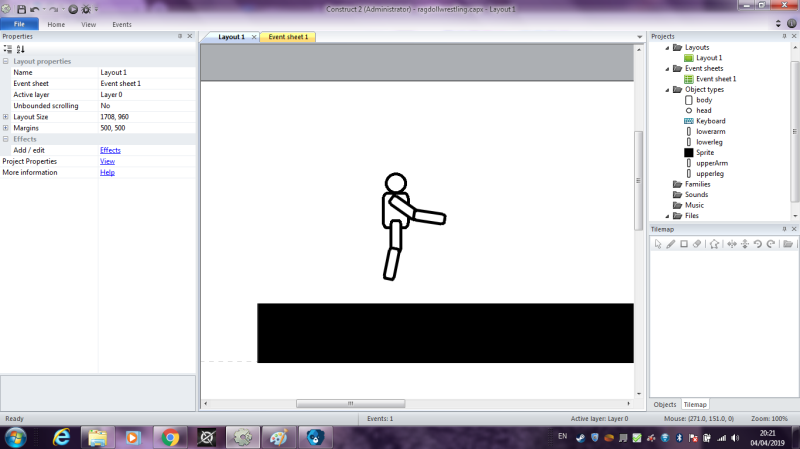Select the Music folder

pyautogui.click(x=694, y=205)
